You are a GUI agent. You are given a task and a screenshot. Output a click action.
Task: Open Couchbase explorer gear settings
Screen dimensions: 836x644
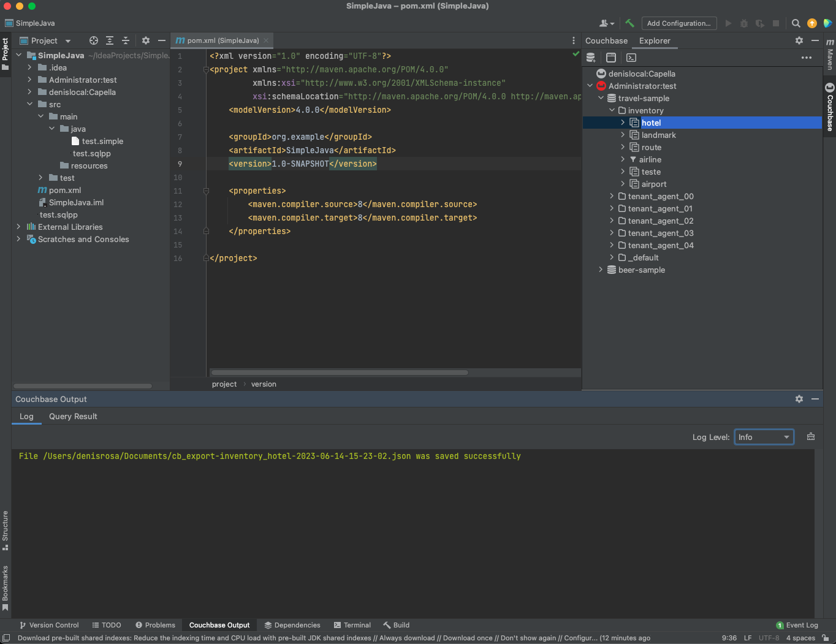799,40
